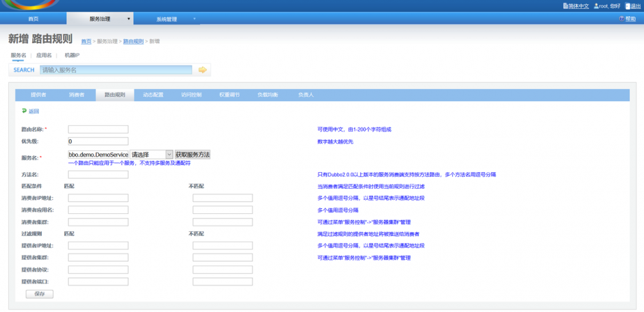Select the 路由规则 tab
Image resolution: width=644 pixels, height=312 pixels.
(x=115, y=95)
